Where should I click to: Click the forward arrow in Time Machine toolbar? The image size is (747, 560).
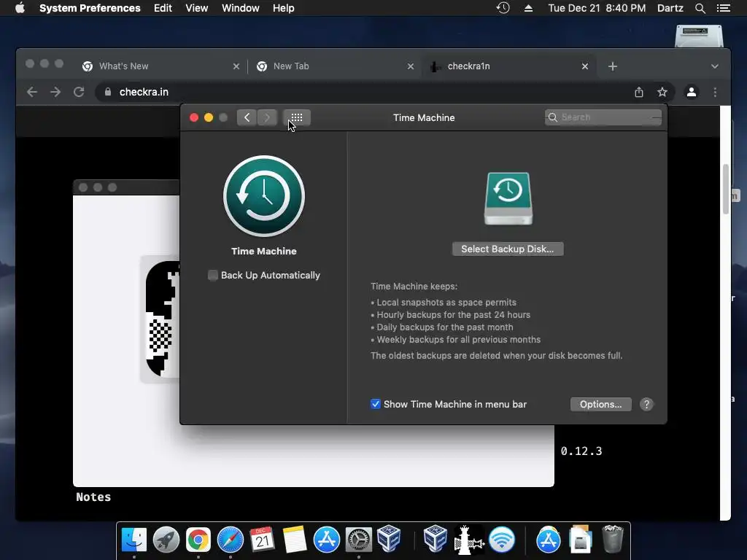pos(267,117)
